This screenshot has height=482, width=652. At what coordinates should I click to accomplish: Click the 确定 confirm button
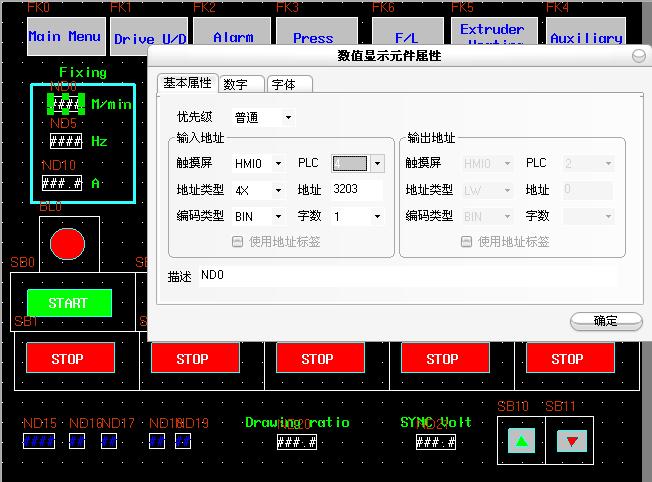606,321
